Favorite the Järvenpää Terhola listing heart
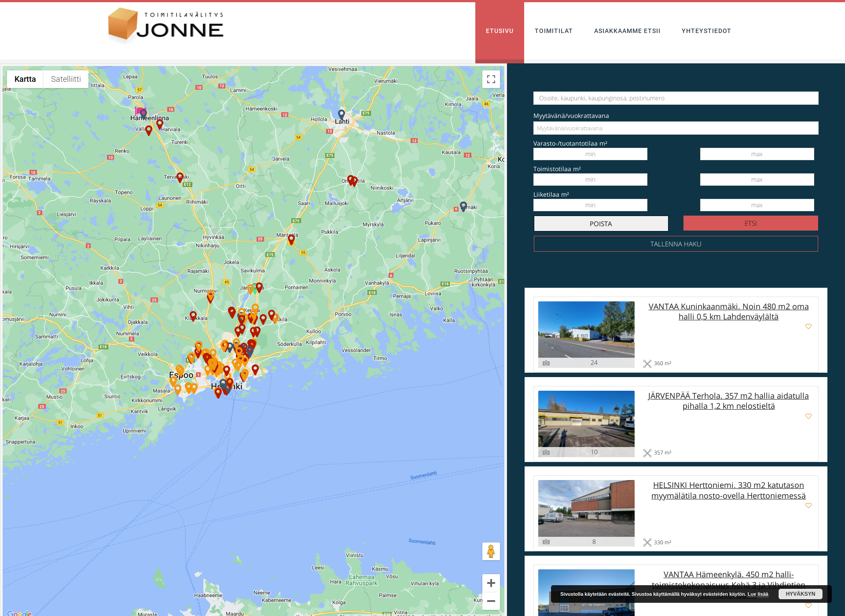 click(808, 416)
